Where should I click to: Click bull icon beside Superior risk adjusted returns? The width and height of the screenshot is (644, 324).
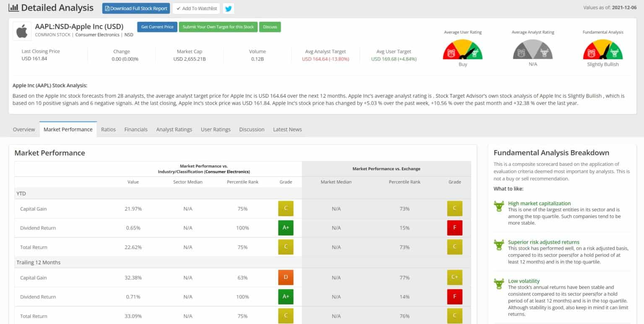[x=499, y=245]
